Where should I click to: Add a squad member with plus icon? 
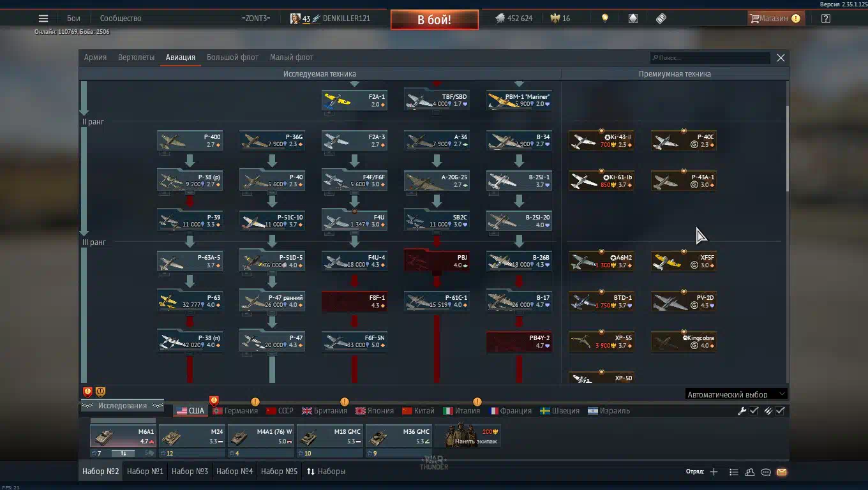pos(714,472)
